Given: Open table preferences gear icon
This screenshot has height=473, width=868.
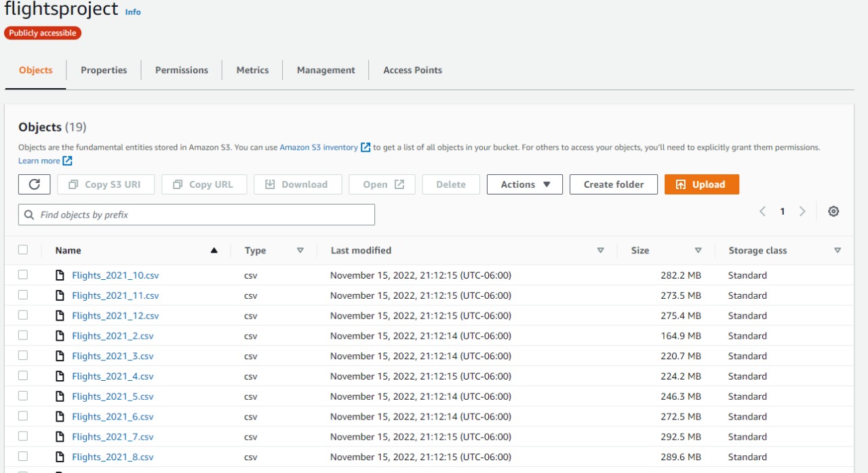Looking at the screenshot, I should pos(833,211).
